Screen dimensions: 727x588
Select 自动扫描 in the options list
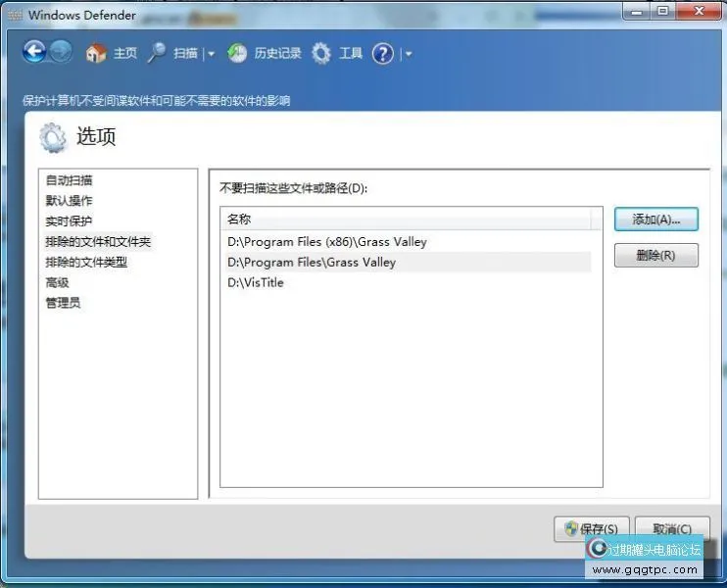coord(70,180)
